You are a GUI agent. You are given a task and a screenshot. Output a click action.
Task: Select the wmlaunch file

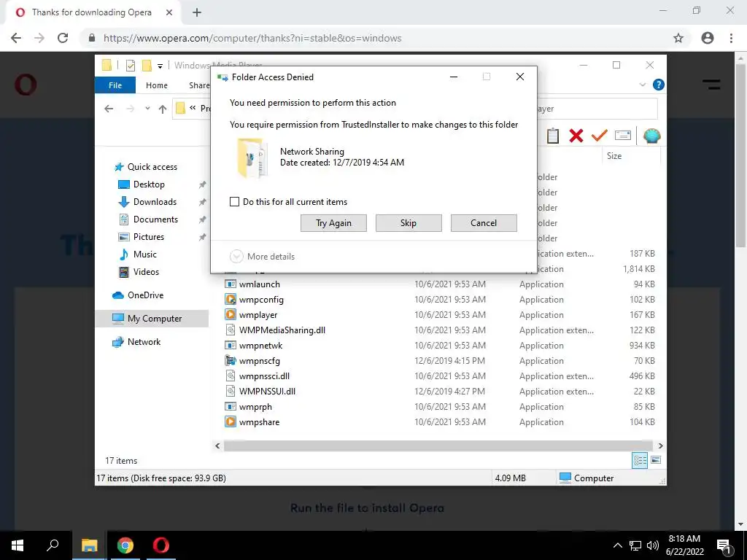[260, 284]
